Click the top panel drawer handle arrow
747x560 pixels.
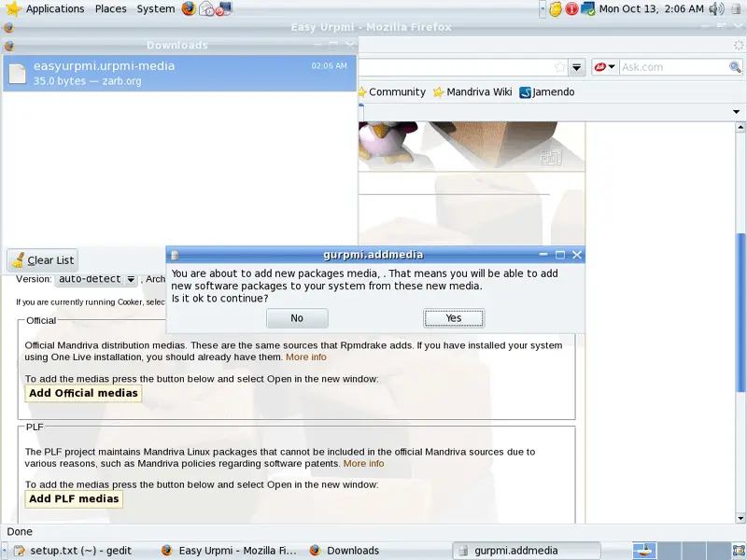[543, 9]
